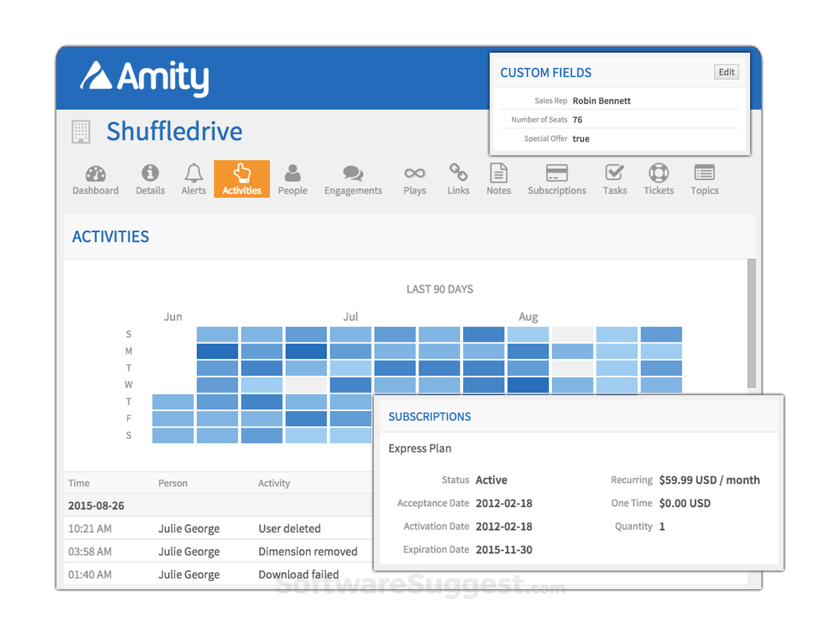Screen dimensions: 840x636
Task: Click the Recurring price $59.99 USD / month
Action: 709,480
